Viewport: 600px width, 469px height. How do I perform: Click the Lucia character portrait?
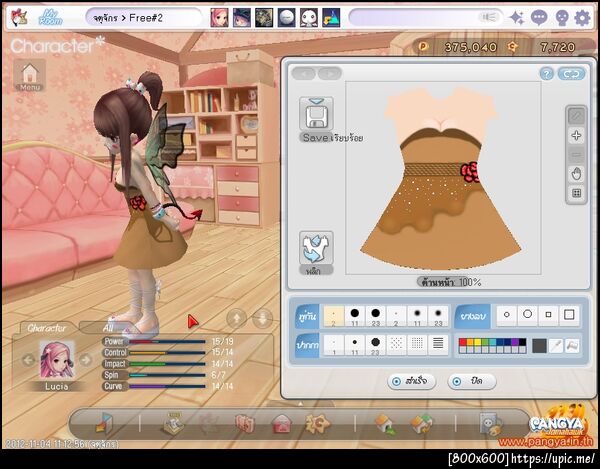pyautogui.click(x=57, y=360)
